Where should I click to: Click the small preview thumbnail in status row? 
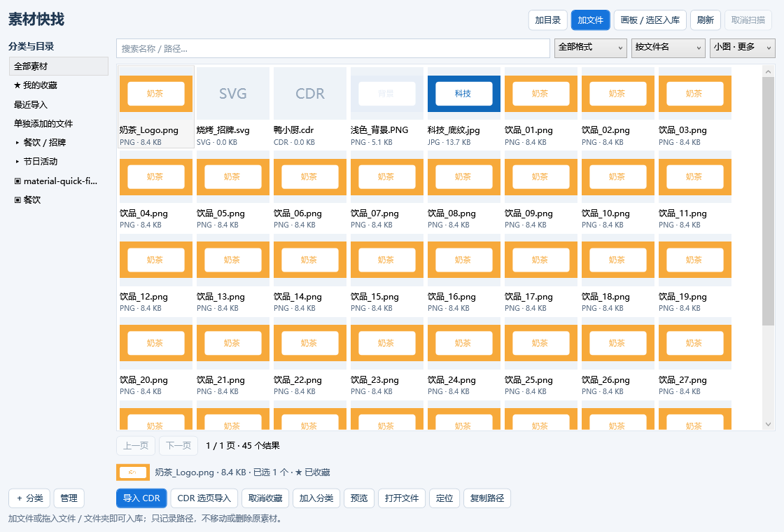pyautogui.click(x=132, y=472)
